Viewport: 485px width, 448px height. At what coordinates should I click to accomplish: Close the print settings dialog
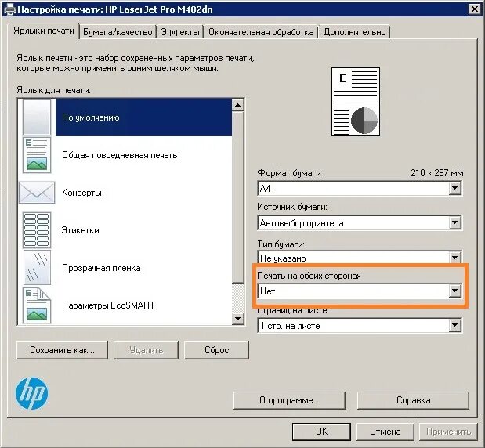pyautogui.click(x=475, y=9)
